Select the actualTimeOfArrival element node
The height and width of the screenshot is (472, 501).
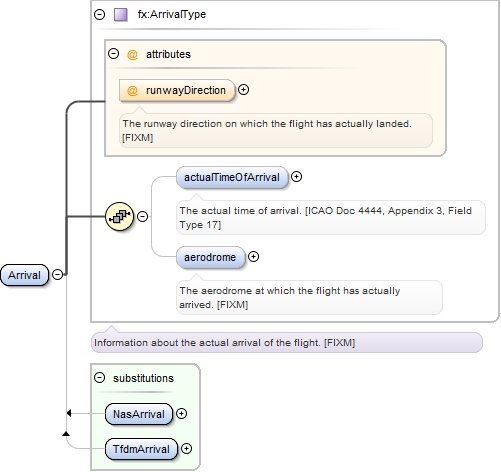[x=232, y=177]
